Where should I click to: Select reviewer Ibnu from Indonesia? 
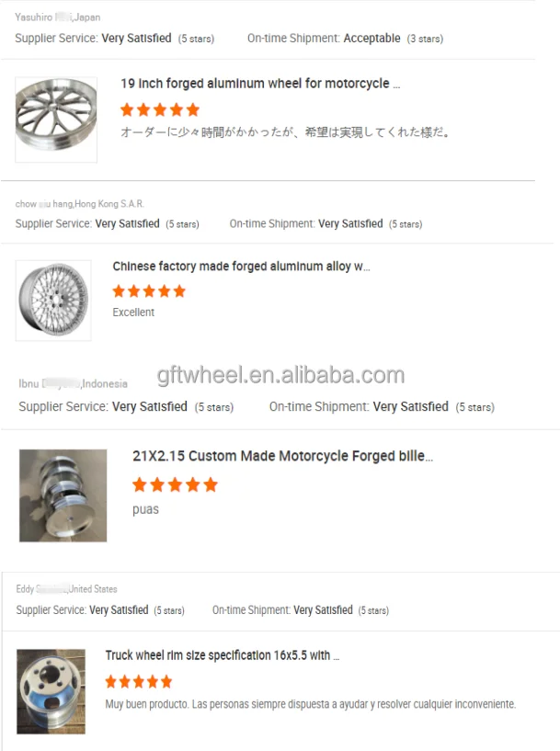click(74, 383)
